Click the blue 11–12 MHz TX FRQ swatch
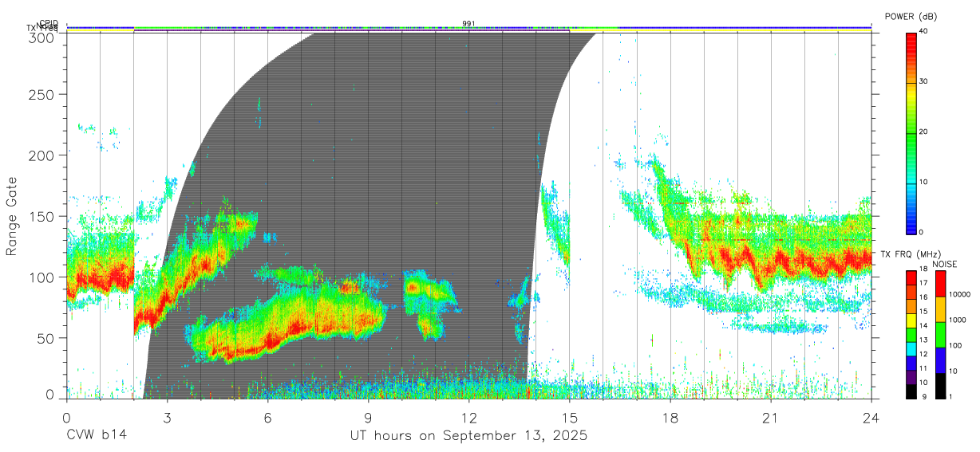Viewport: 980px width, 452px height. 911,363
